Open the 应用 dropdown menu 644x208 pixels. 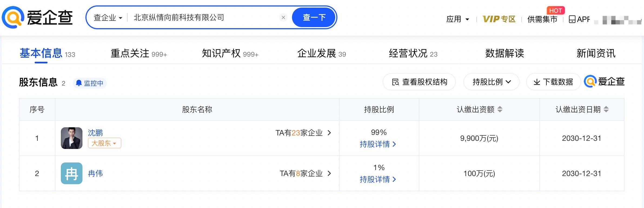click(457, 19)
